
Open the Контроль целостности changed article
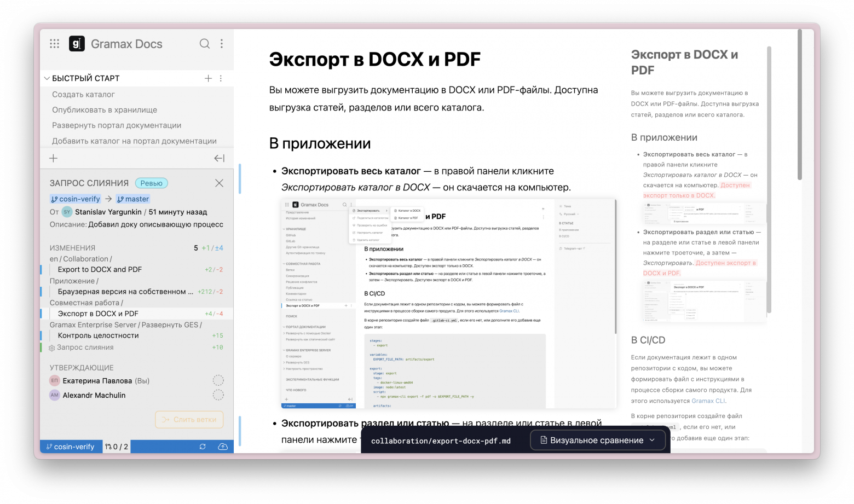point(98,335)
